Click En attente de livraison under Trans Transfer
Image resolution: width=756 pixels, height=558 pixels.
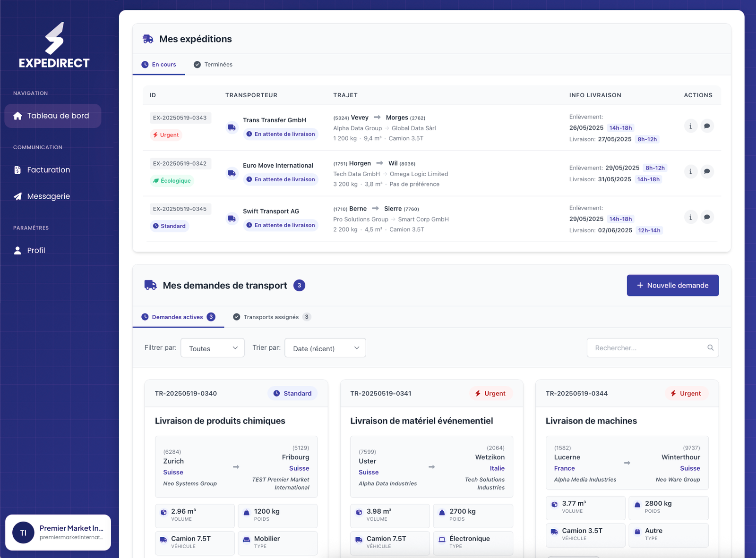[281, 134]
